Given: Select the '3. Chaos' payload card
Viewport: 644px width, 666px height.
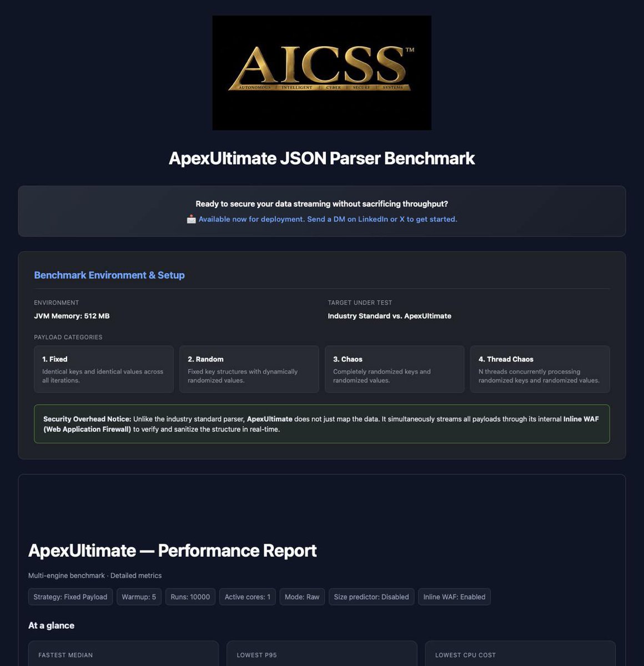Looking at the screenshot, I should 395,369.
